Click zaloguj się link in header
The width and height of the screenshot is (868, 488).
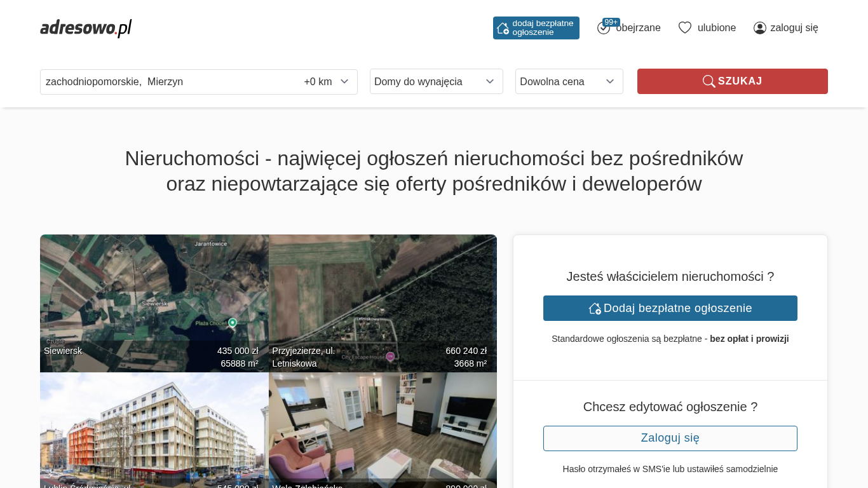tap(794, 28)
